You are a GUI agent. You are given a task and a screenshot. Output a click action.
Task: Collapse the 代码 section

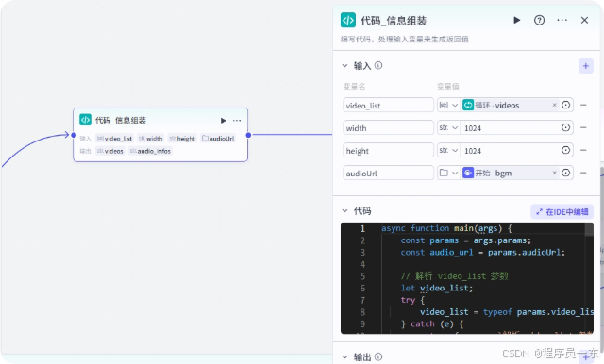pos(344,211)
